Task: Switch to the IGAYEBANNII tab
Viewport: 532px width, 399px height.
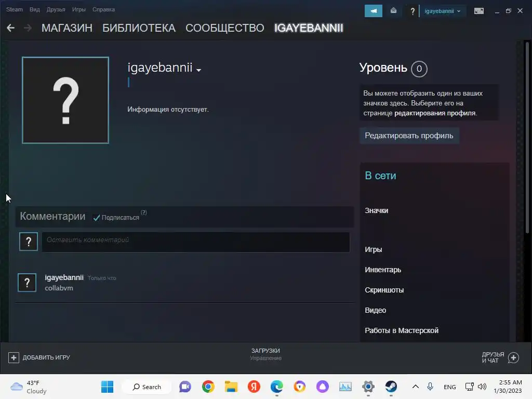Action: pos(309,28)
